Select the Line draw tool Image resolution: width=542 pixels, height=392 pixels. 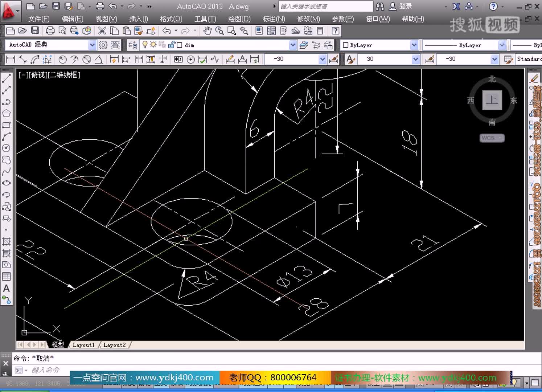(6, 78)
